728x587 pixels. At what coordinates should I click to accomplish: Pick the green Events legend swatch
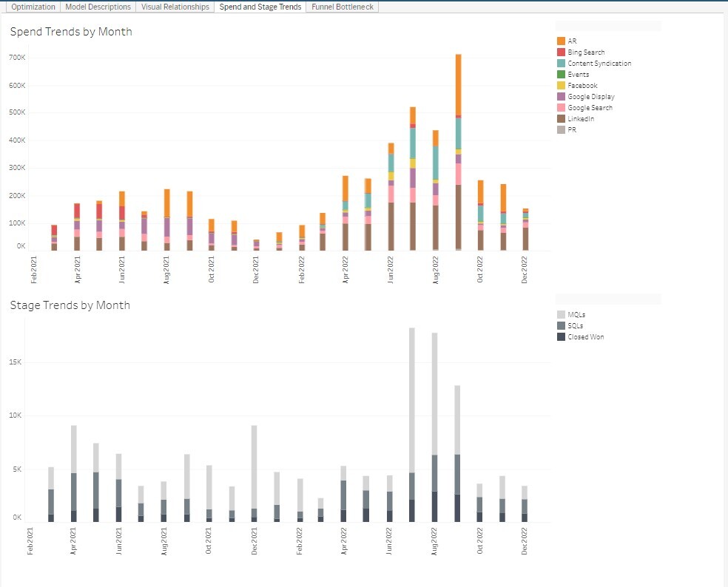coord(561,74)
